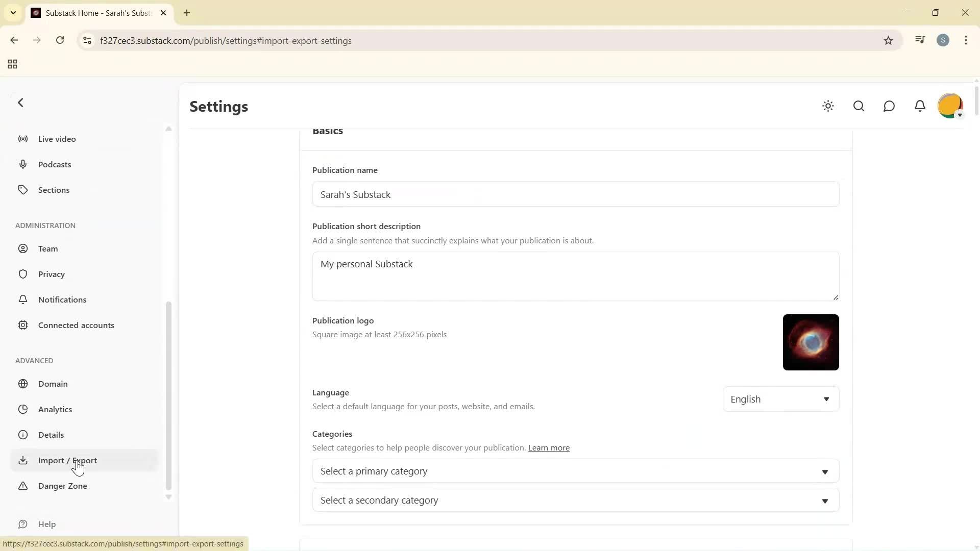The width and height of the screenshot is (980, 551).
Task: Switch to the Substack Home browser tab
Action: pos(92,13)
